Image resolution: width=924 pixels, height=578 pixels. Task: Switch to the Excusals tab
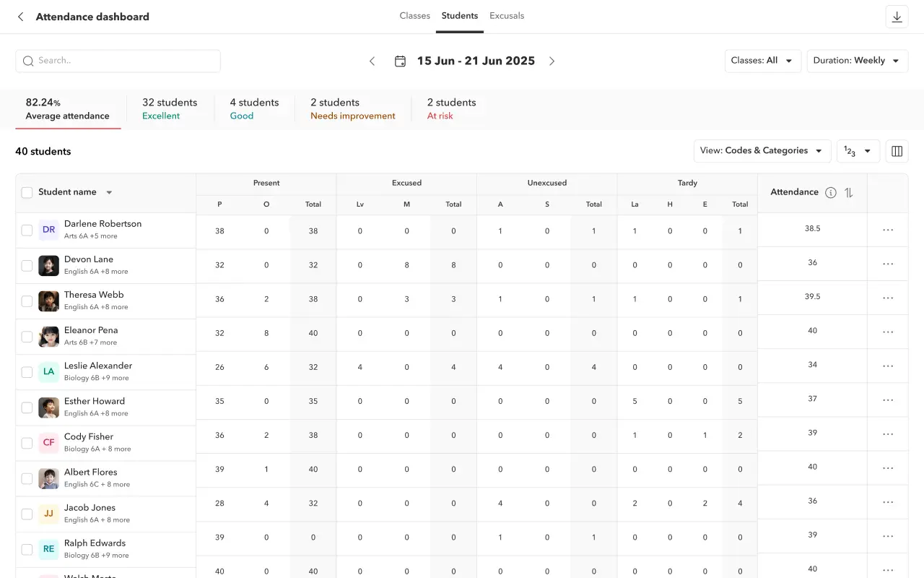(507, 16)
